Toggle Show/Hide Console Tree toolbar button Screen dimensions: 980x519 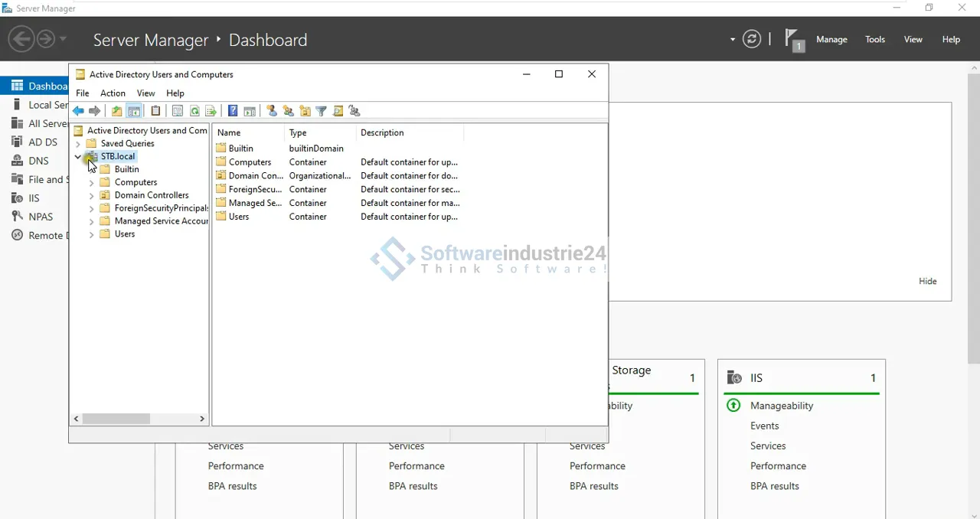[134, 111]
